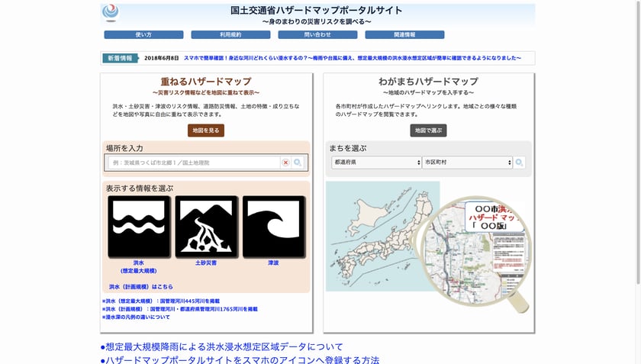Image resolution: width=641 pixels, height=364 pixels.
Task: Click the site title 国土交通省ハザードマップポータルサイト
Action: tap(317, 10)
